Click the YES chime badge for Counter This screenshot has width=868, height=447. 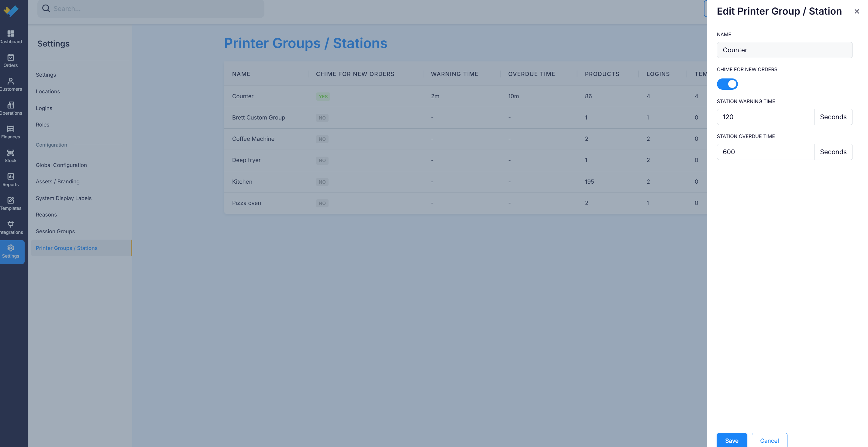[323, 96]
